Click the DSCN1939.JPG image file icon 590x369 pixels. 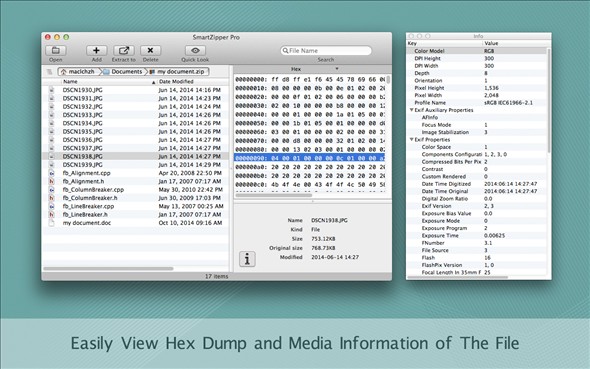pyautogui.click(x=52, y=164)
